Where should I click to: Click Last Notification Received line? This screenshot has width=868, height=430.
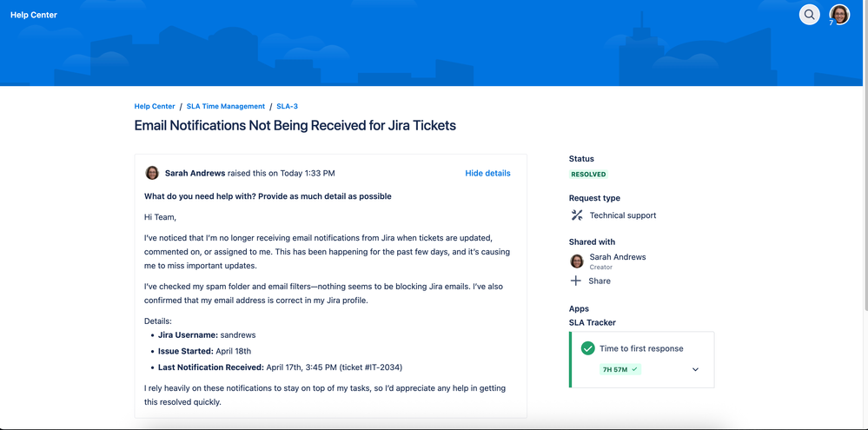(280, 367)
